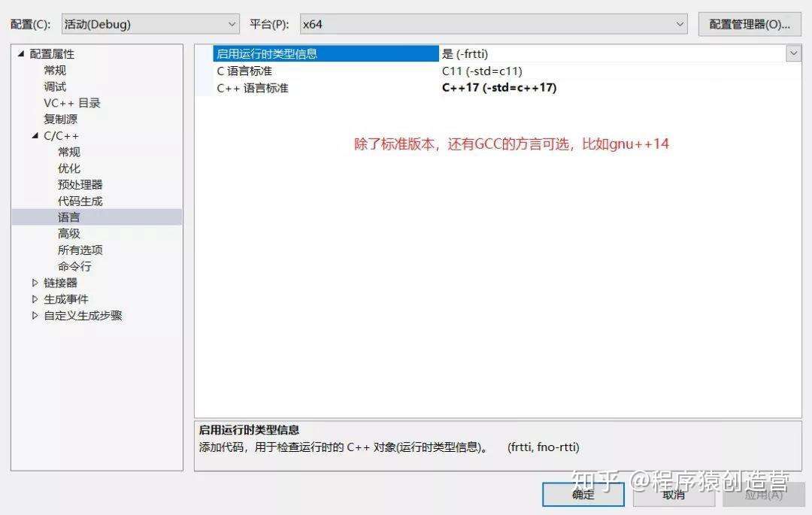Open the 配置 活动(Debug) dropdown

point(150,24)
